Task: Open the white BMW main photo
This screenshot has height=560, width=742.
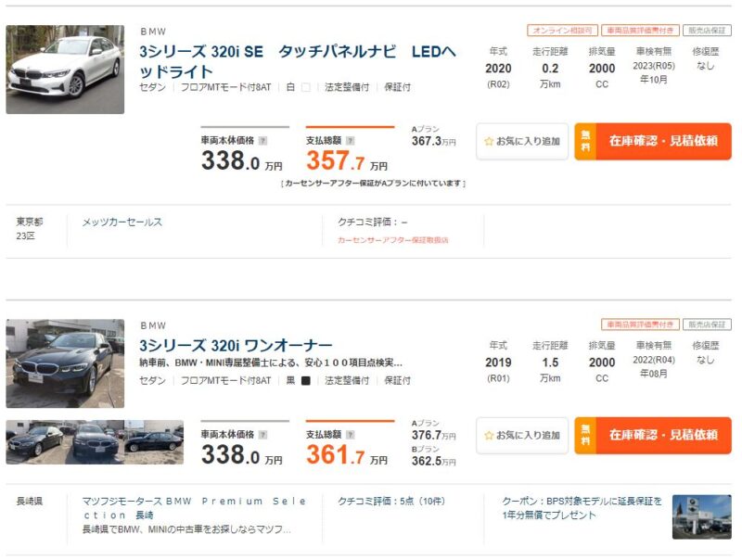Action: 65,70
